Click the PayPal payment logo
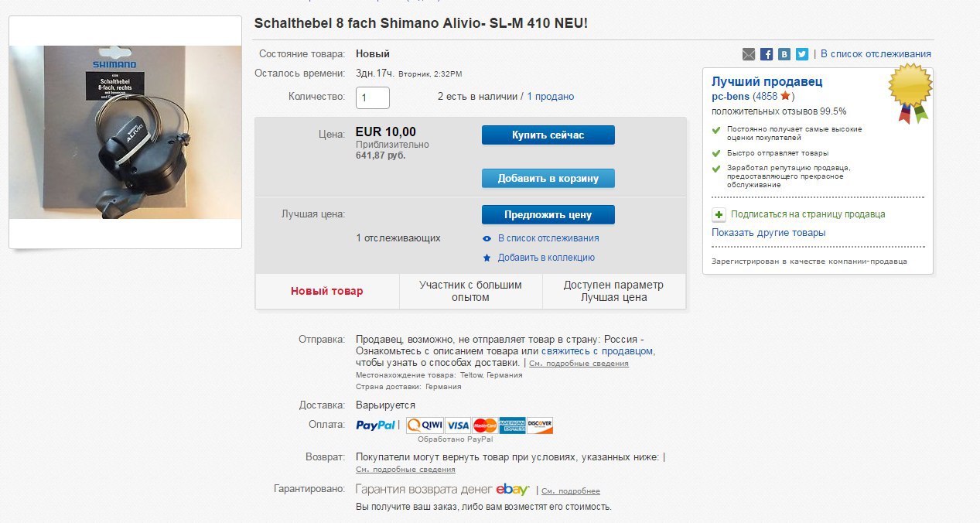Viewport: 980px width, 523px height. tap(376, 425)
